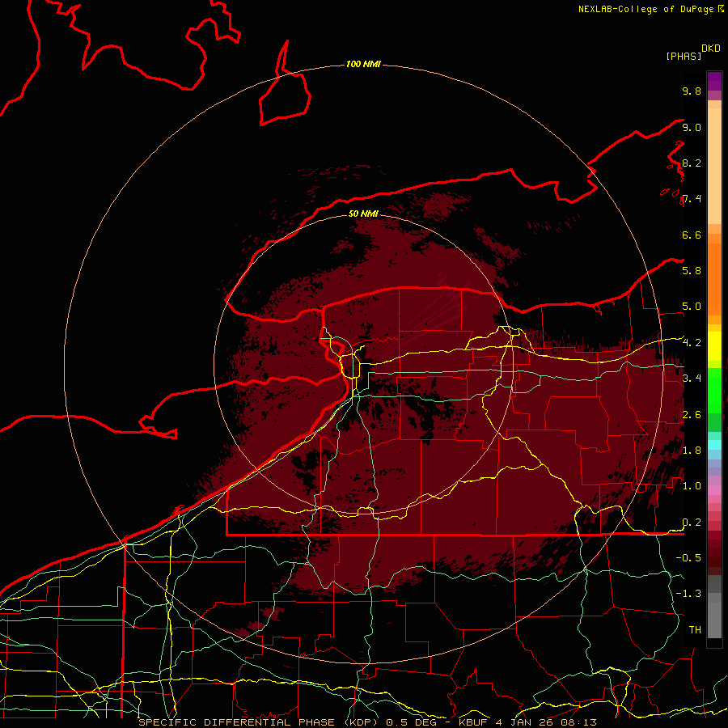Viewport: 728px width, 728px height.
Task: Click the 1.8 legend value label
Action: tap(692, 451)
